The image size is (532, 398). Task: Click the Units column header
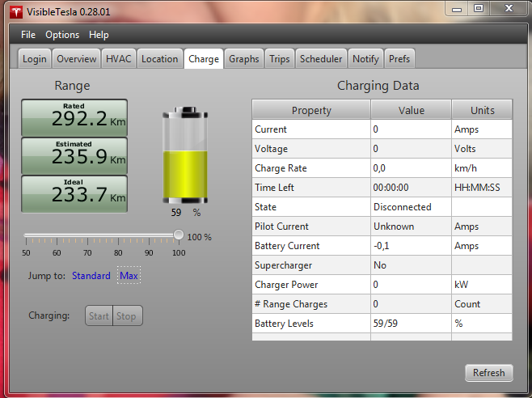(x=482, y=110)
